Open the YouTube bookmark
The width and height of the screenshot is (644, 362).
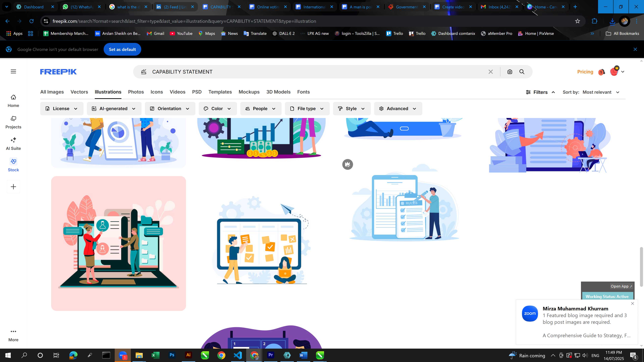(181, 34)
